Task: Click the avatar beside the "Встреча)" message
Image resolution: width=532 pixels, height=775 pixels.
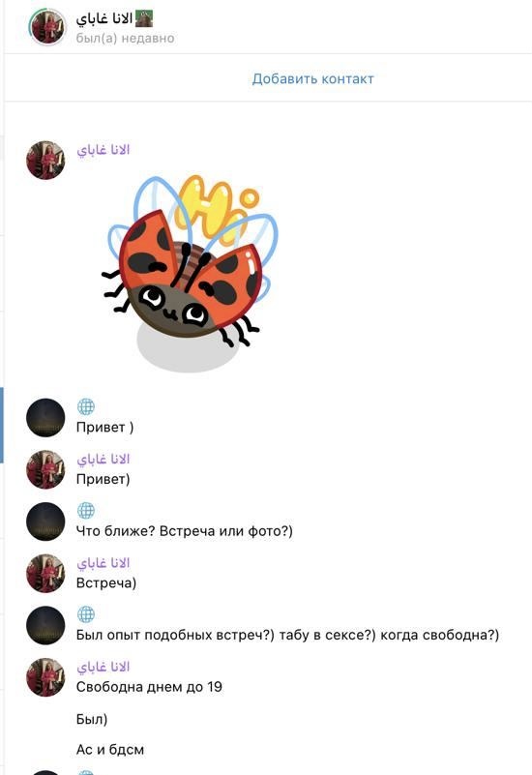Action: (x=45, y=574)
